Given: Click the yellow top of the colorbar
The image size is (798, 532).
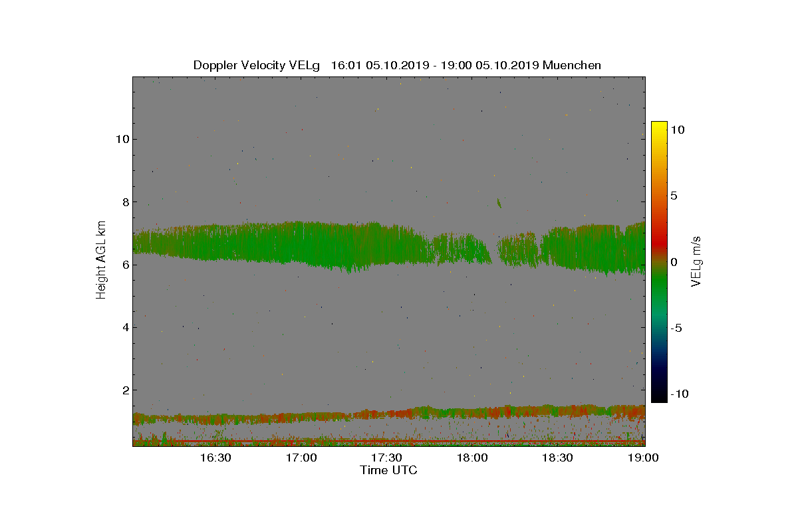Looking at the screenshot, I should pos(659,125).
